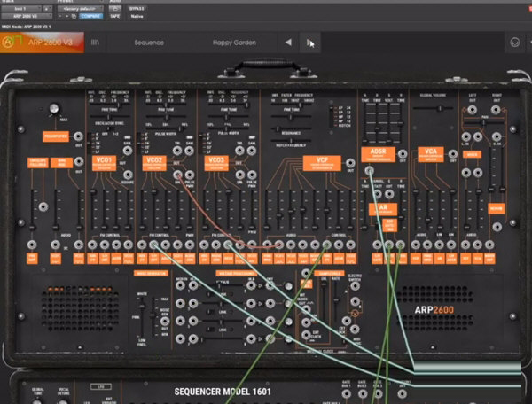The image size is (532, 404).
Task: Click the previous preset minus button
Action: pos(60,16)
